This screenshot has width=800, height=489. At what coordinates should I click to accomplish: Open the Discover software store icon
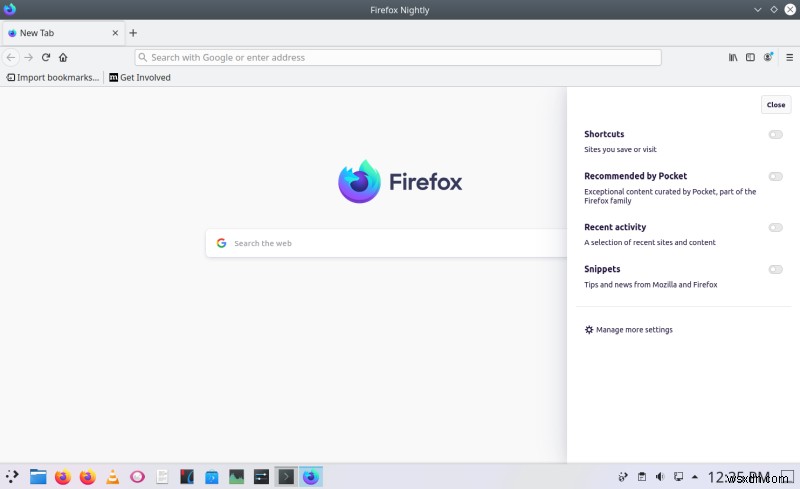(x=212, y=477)
